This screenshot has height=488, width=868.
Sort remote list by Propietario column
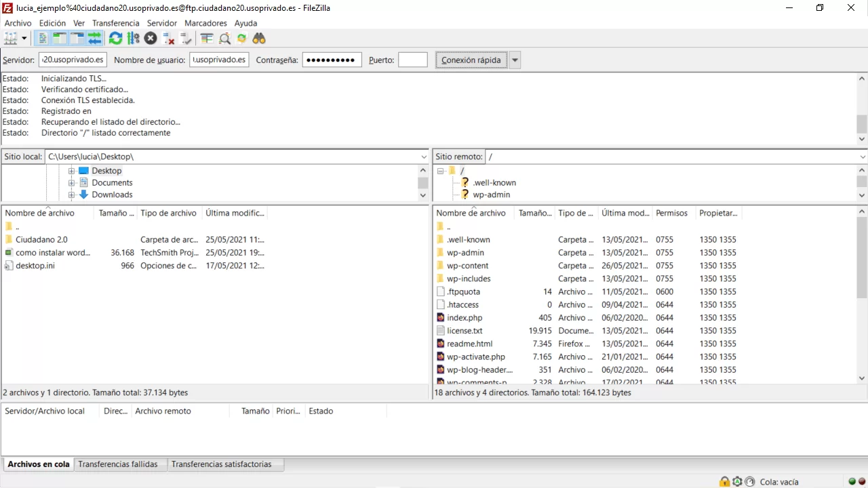[x=719, y=213]
